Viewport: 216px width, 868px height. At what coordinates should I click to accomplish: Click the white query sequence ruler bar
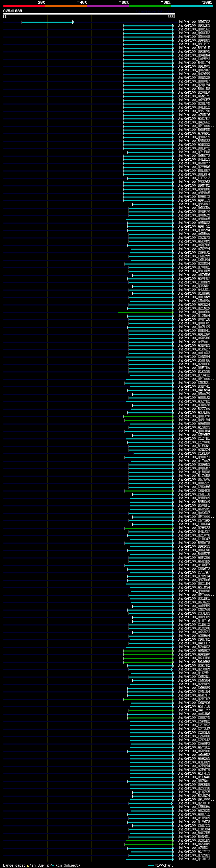(89, 14)
